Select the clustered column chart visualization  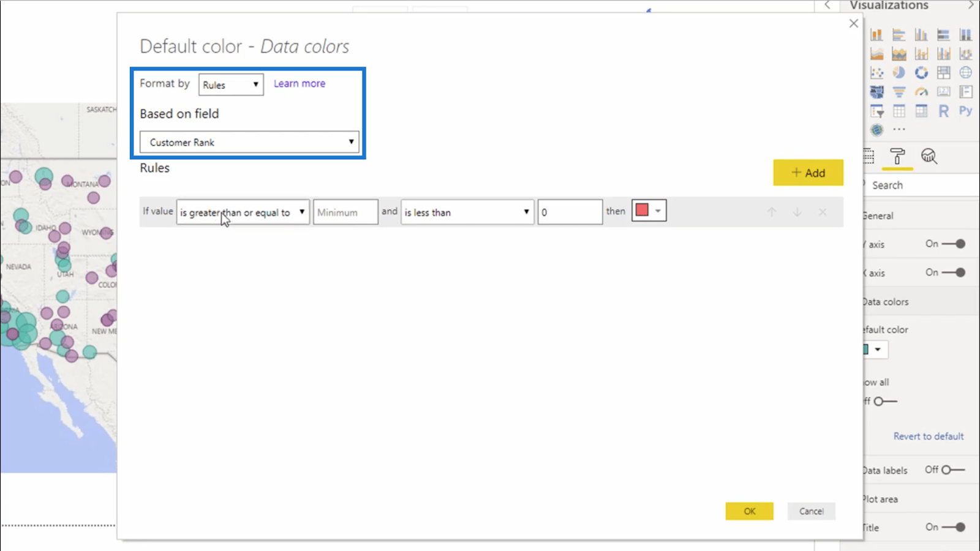pos(921,35)
